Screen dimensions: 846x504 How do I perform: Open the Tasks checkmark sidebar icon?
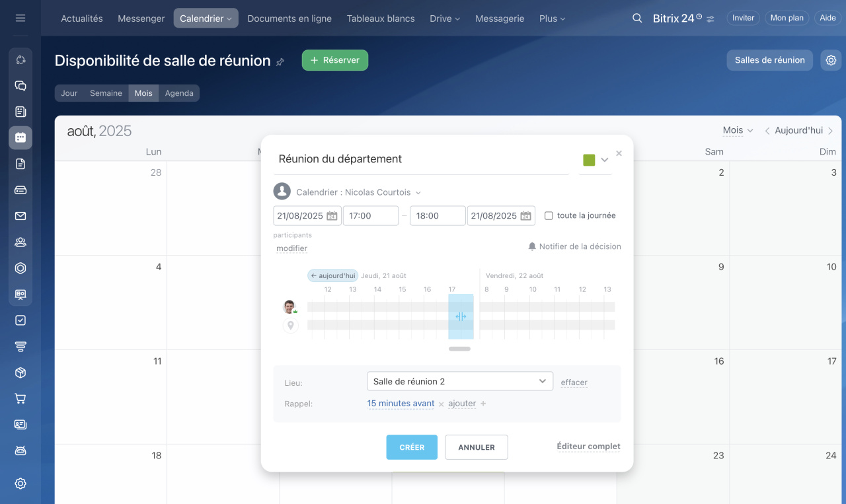pyautogui.click(x=20, y=320)
